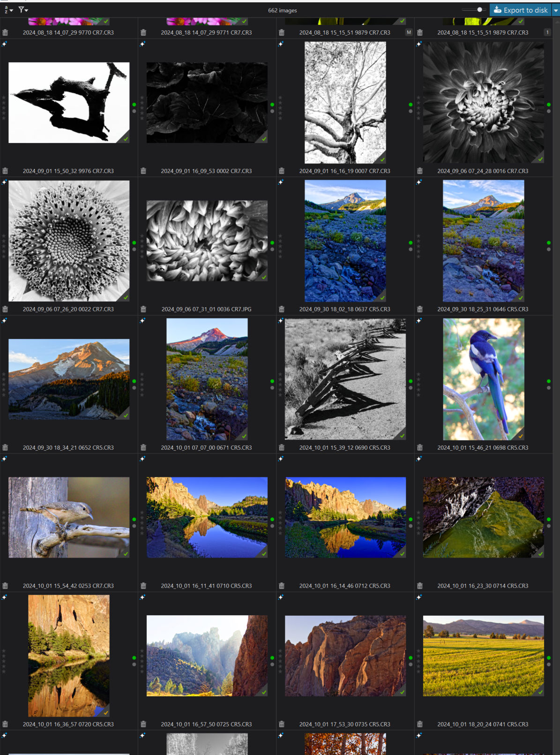Click sparkle icon on 0720 cliff reflection cell

click(4, 597)
